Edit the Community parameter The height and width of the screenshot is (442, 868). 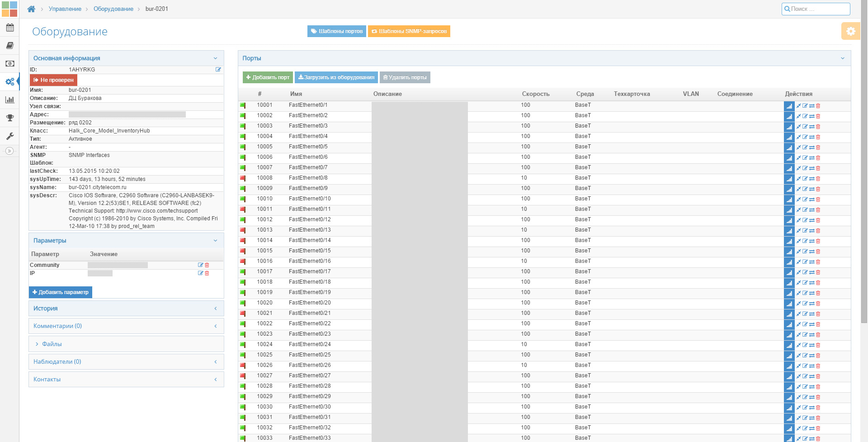click(200, 265)
